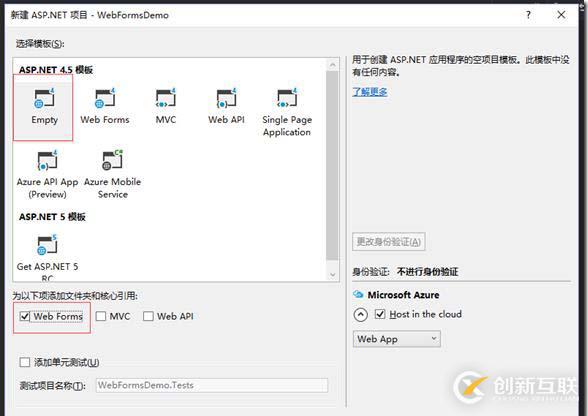Click the 选择模板 label
The width and height of the screenshot is (588, 416).
(x=40, y=44)
